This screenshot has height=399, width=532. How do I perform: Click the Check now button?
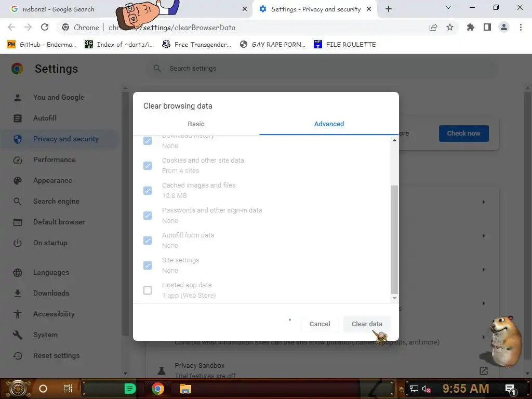tap(463, 134)
